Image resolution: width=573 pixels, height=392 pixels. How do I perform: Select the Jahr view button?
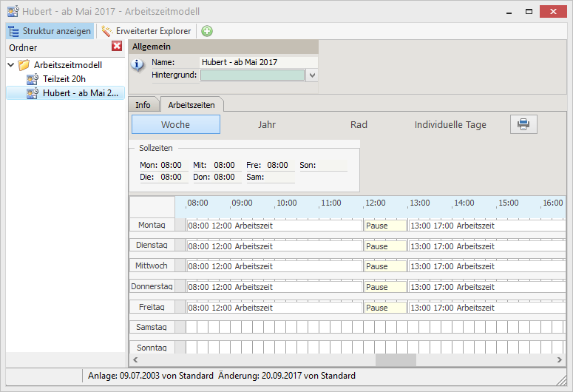pos(267,124)
